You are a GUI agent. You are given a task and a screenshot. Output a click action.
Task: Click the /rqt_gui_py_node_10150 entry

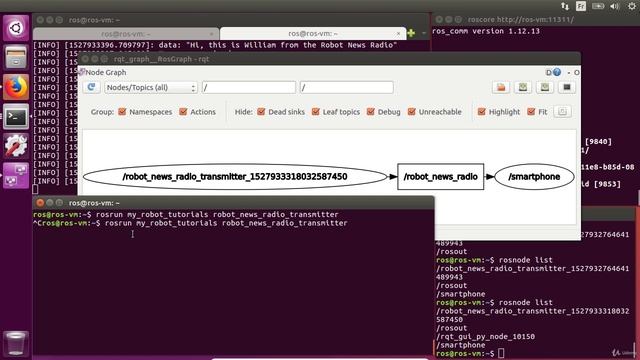485,337
